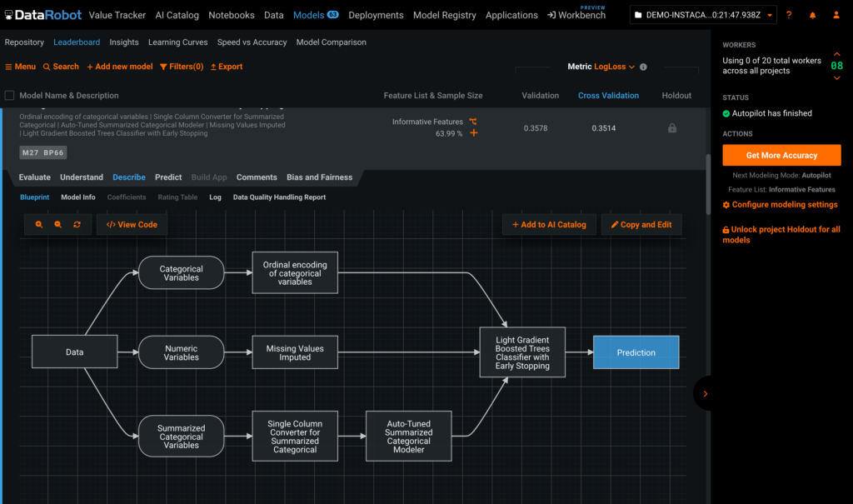Zoom in on the blueprint
The image size is (853, 504).
(39, 224)
